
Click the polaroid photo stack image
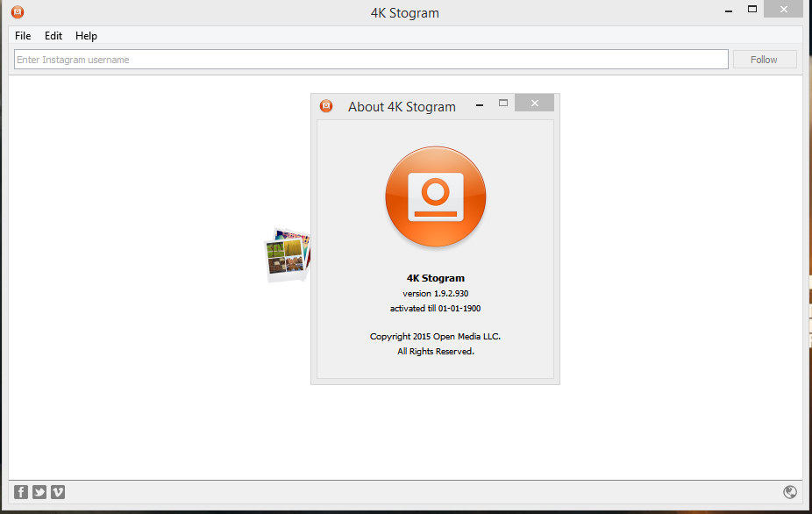click(287, 254)
